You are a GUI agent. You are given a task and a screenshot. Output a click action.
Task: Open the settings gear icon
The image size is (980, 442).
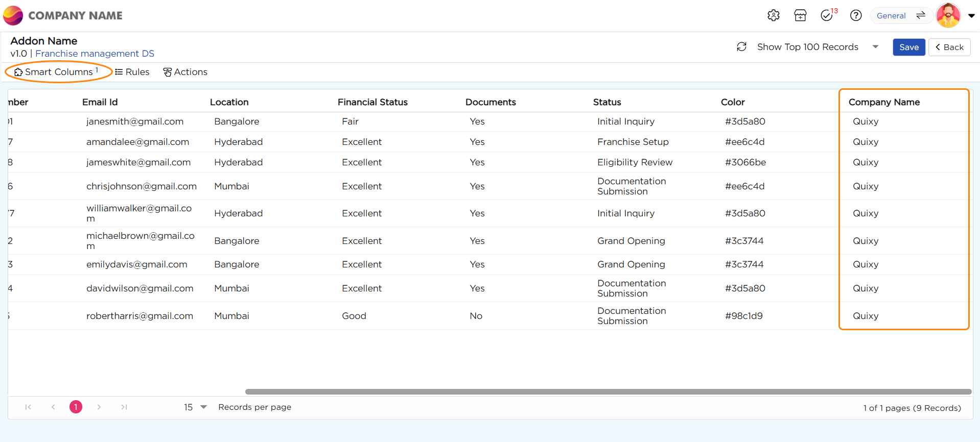tap(773, 15)
